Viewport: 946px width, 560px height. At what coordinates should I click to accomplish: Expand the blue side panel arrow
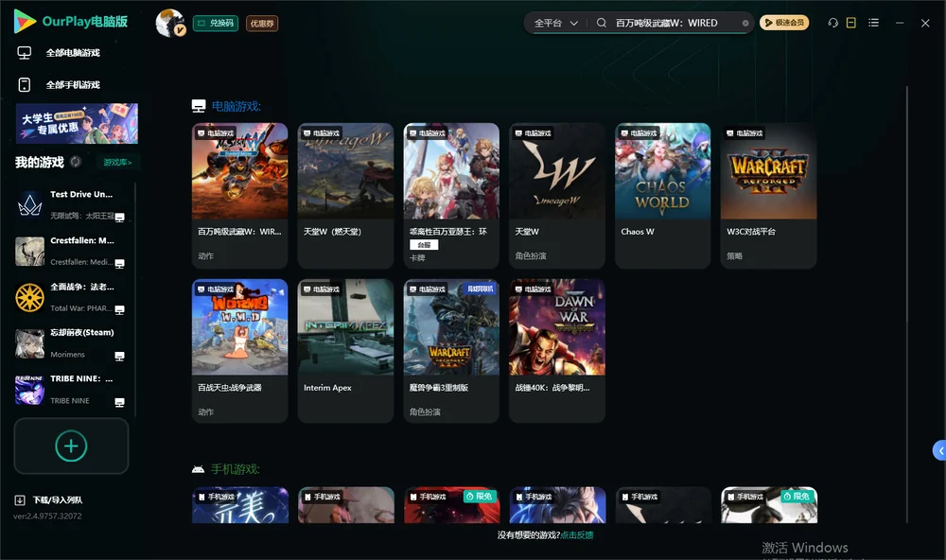[x=939, y=451]
